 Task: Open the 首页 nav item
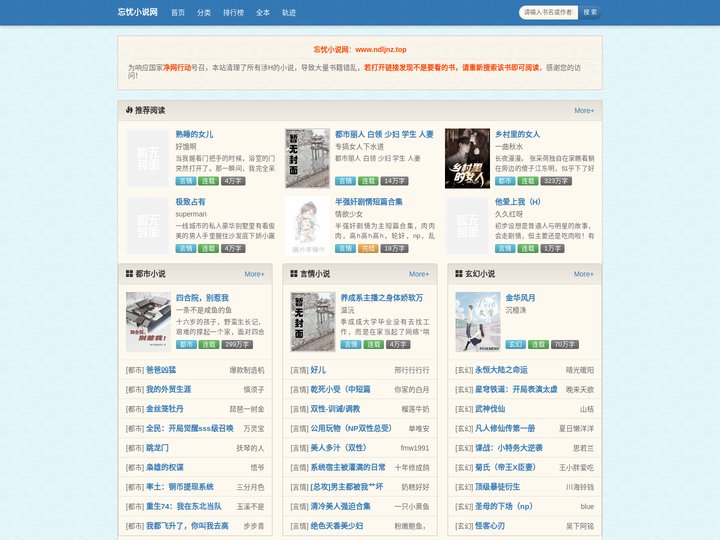(178, 12)
